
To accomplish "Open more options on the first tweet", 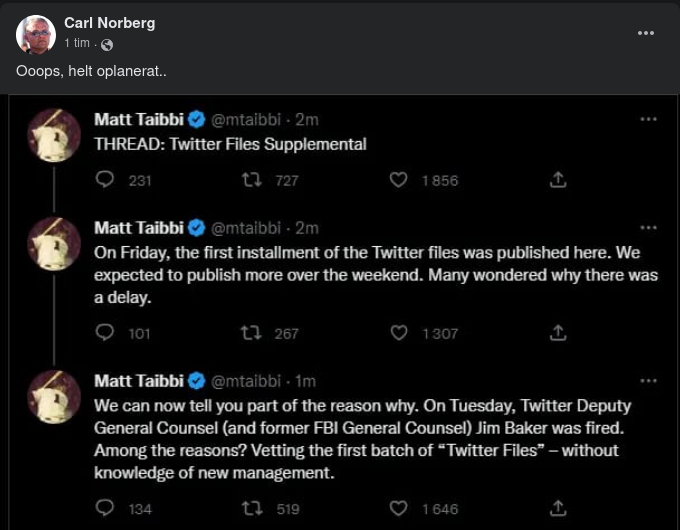I will coord(648,119).
